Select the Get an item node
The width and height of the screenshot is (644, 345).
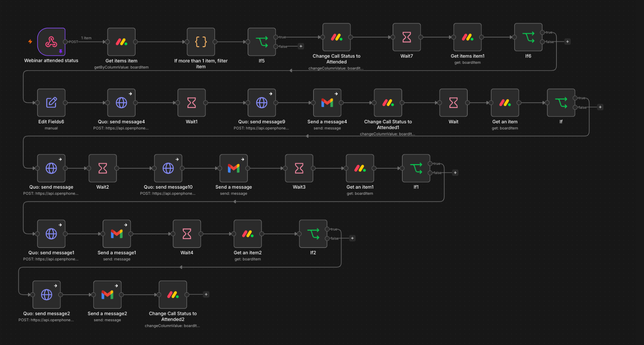click(x=505, y=103)
